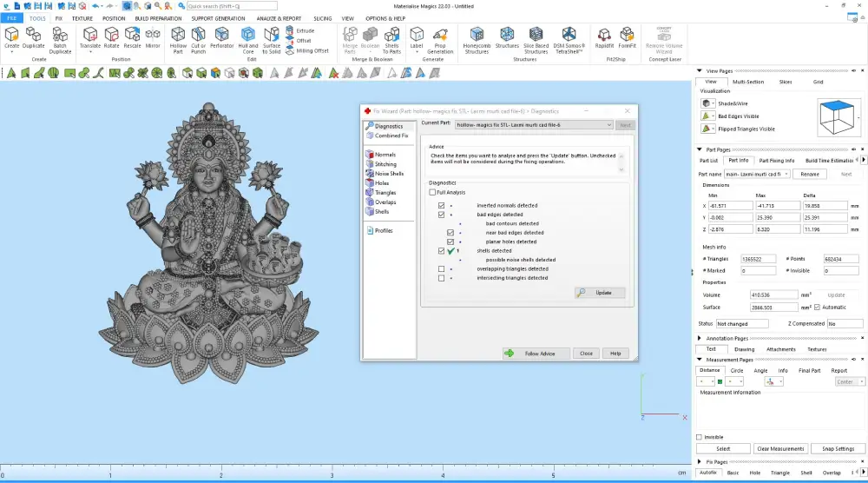Check overlapping triangles detected option
Image resolution: width=868 pixels, height=483 pixels.
point(441,268)
